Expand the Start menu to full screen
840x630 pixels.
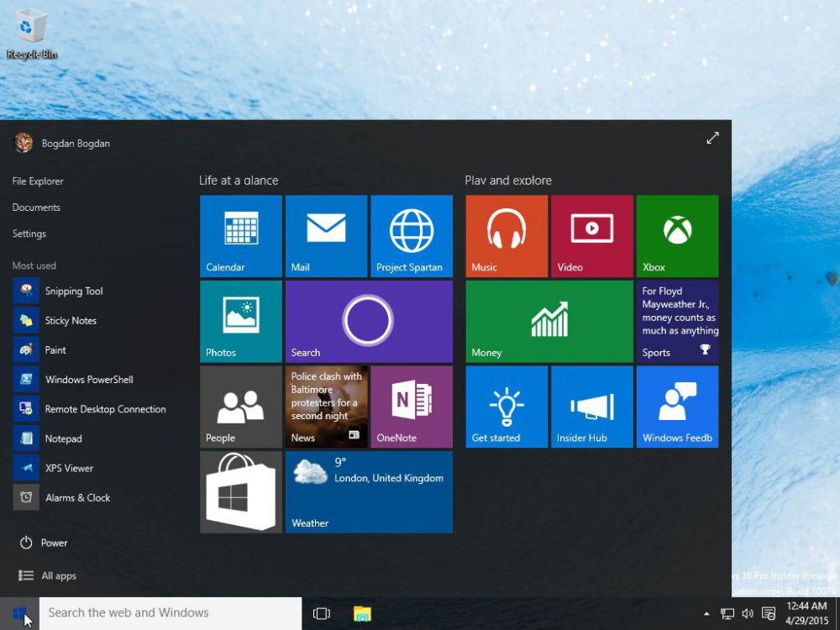tap(712, 137)
